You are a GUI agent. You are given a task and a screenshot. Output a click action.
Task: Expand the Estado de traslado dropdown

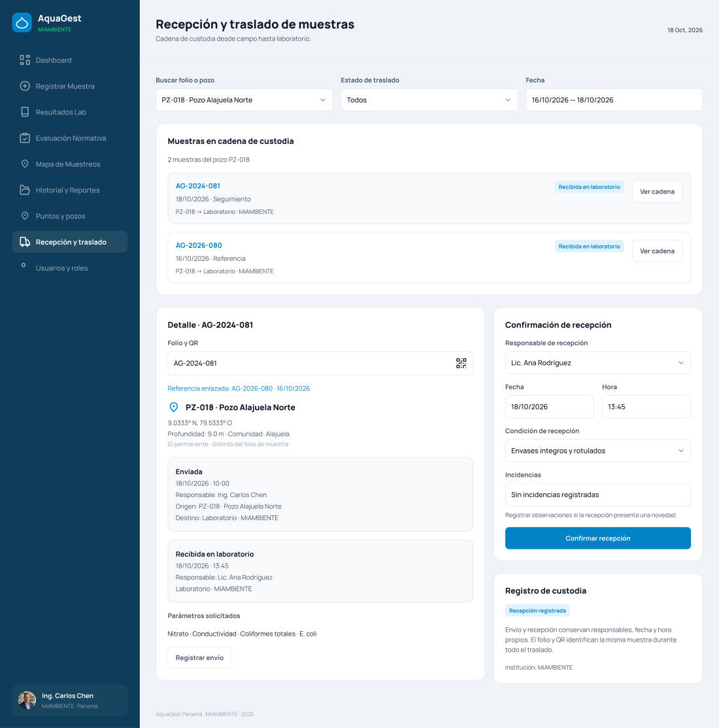[x=429, y=100]
